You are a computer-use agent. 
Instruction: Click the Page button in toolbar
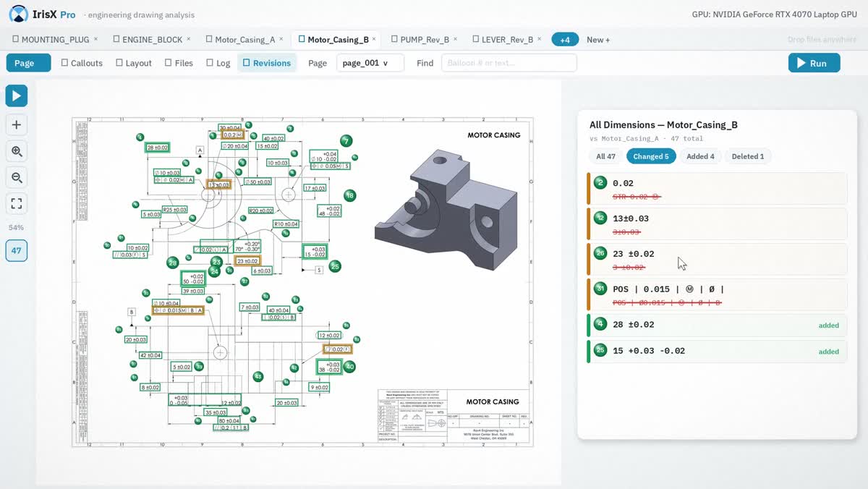point(29,63)
